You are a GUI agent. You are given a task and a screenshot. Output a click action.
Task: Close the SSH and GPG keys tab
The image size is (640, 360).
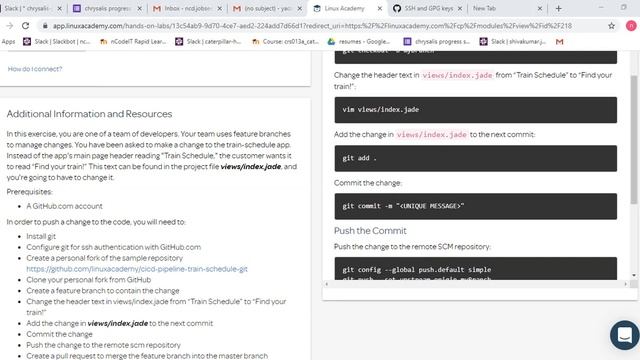[x=460, y=8]
